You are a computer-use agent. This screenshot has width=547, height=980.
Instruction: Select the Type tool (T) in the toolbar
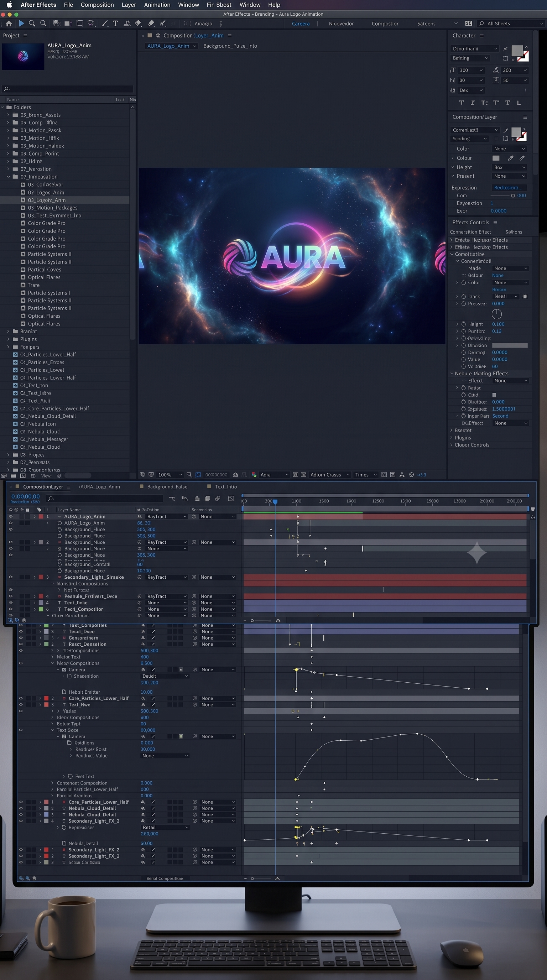(115, 24)
